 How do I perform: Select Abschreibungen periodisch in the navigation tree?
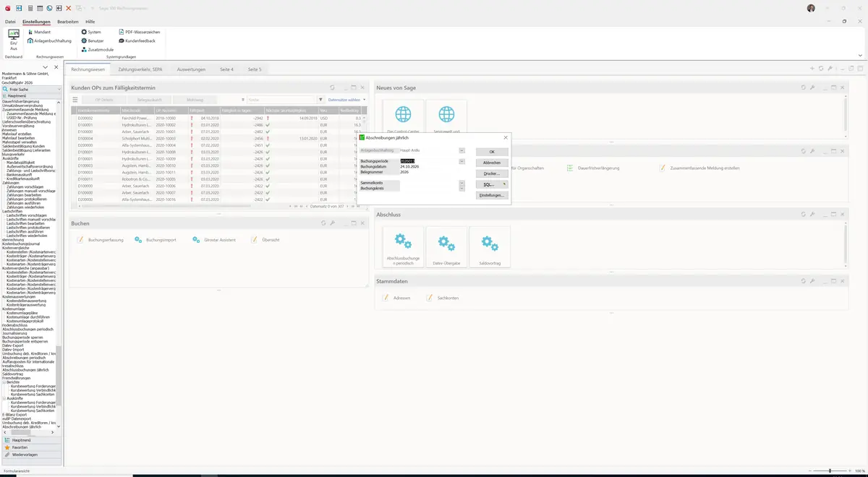(x=25, y=357)
